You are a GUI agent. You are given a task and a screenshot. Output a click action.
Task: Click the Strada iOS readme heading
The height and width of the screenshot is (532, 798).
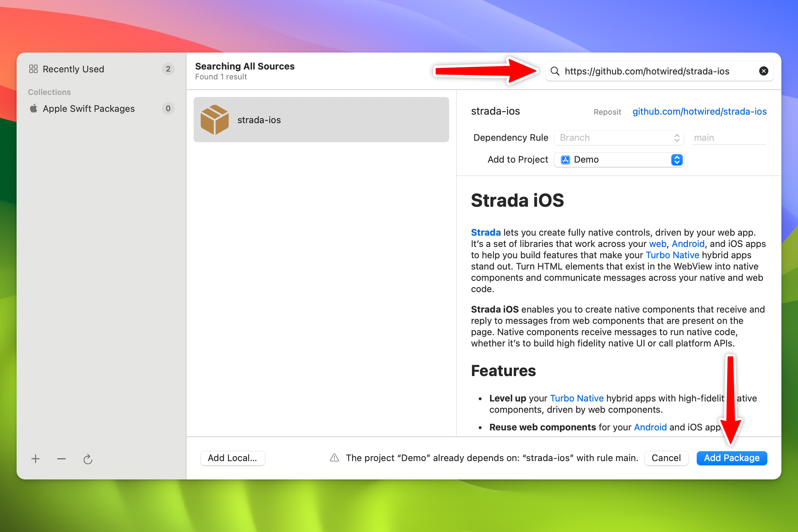(517, 200)
